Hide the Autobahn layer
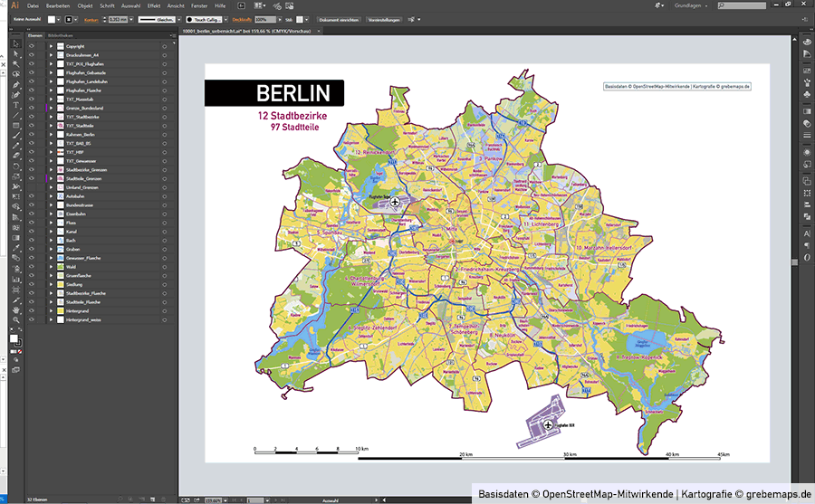Screen dimensions: 815x504 pyautogui.click(x=32, y=196)
